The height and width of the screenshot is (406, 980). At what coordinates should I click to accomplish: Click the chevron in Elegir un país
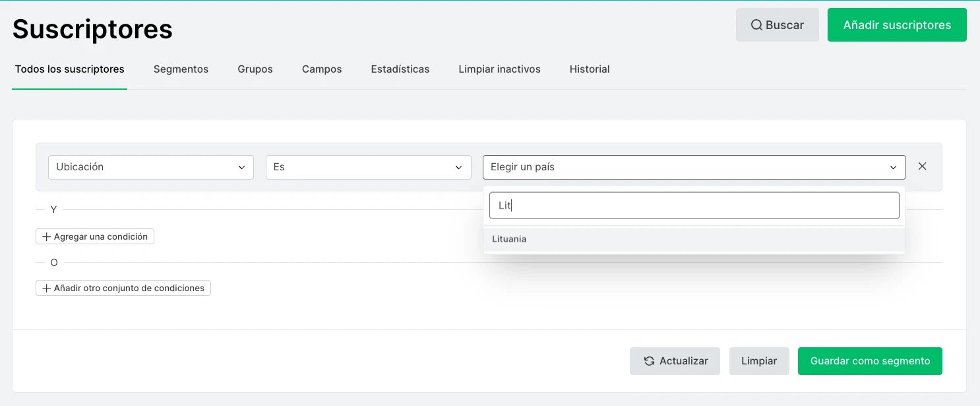click(x=893, y=168)
